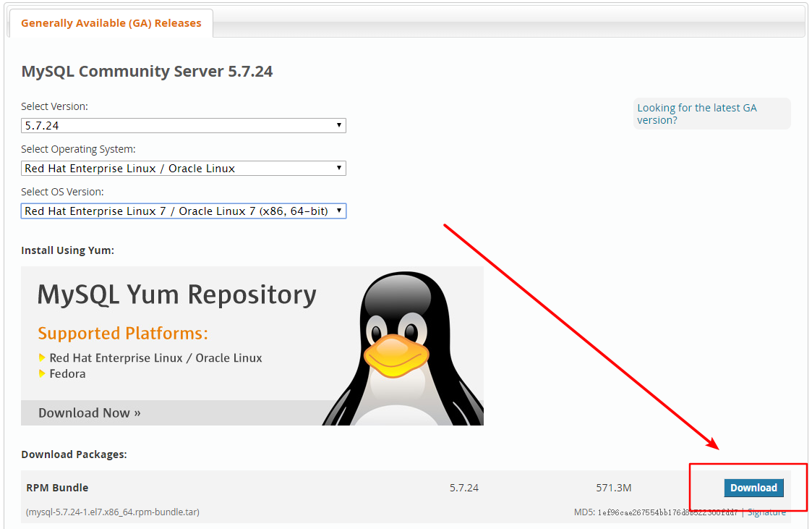Click the MySQL Community Server 5.7.24 heading
The width and height of the screenshot is (812, 529).
point(147,71)
